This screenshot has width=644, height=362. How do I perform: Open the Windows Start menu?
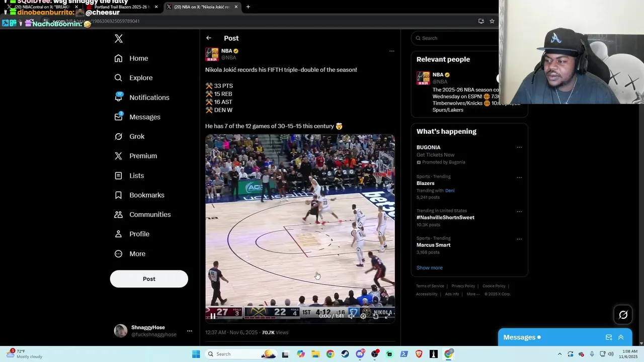point(196,354)
